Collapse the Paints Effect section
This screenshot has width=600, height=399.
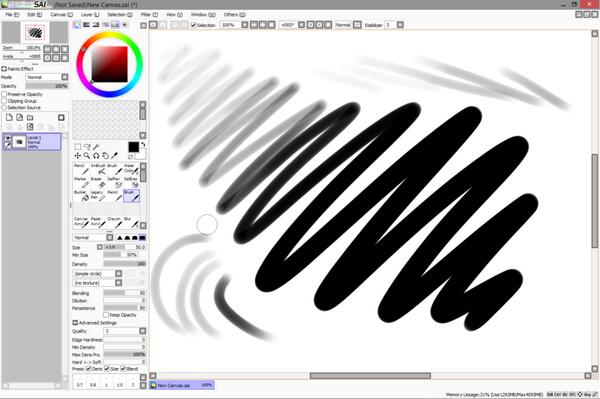pyautogui.click(x=4, y=69)
